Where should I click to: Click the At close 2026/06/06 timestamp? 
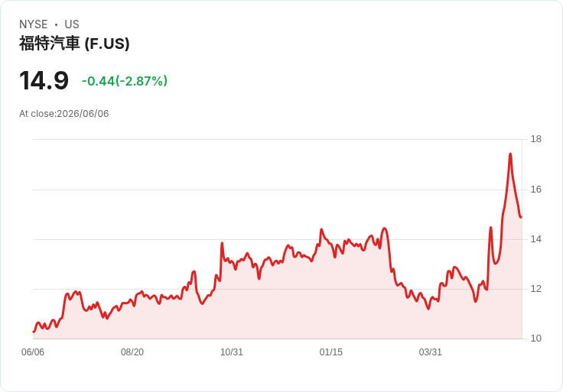(64, 114)
